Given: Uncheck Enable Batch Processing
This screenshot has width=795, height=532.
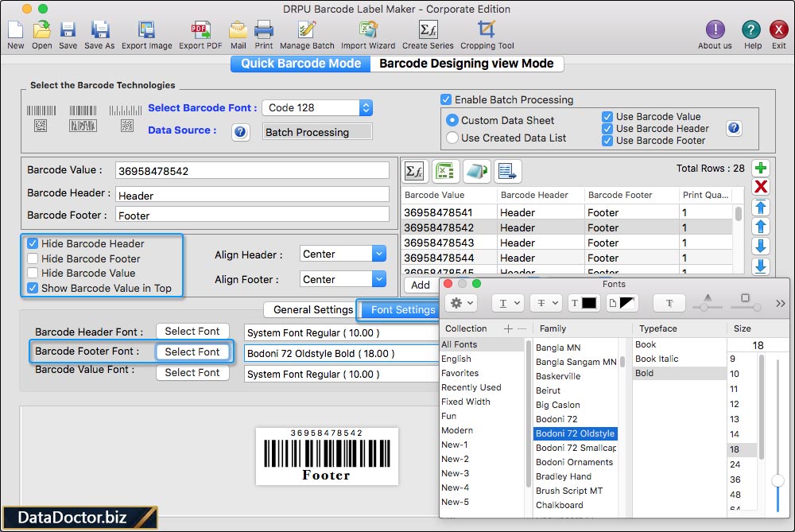Looking at the screenshot, I should (446, 99).
